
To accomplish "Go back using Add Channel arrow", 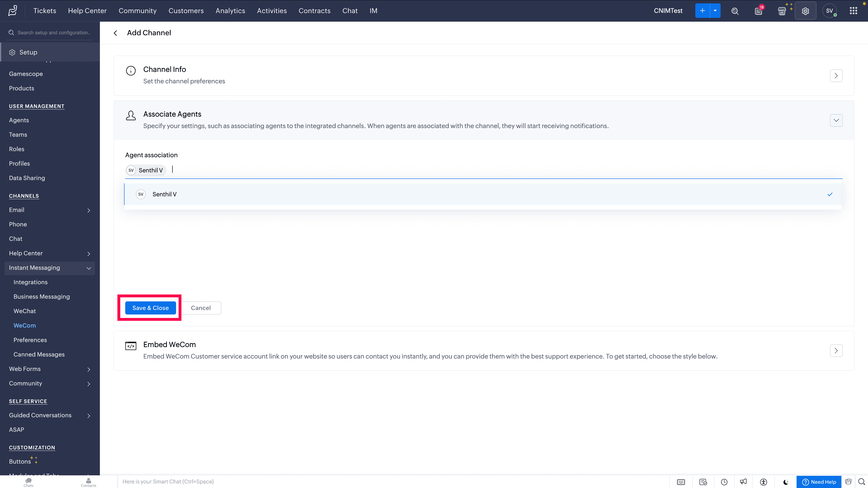I will 116,33.
